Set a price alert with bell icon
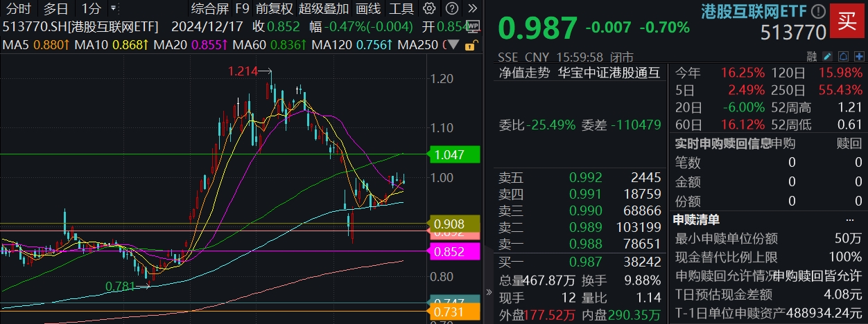Image resolution: width=868 pixels, height=324 pixels. click(x=843, y=56)
